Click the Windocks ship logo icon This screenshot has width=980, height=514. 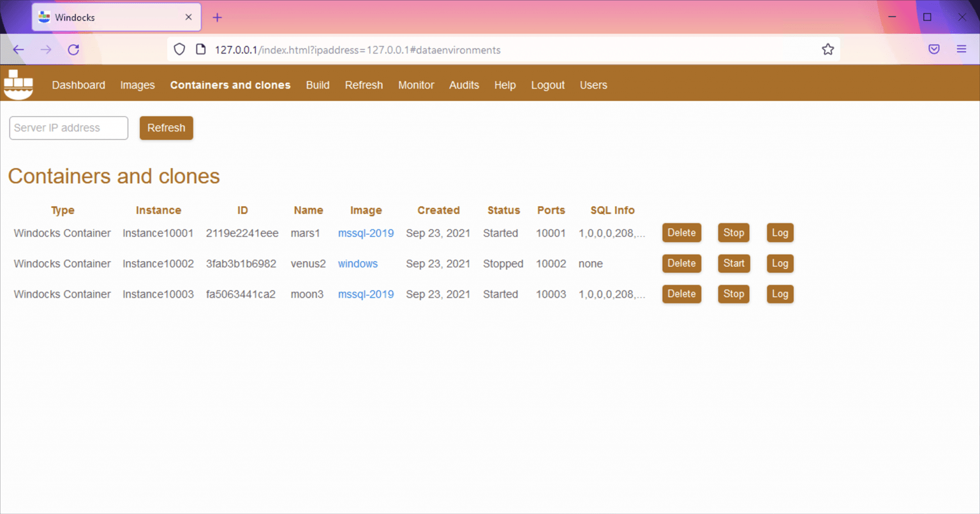pos(18,84)
